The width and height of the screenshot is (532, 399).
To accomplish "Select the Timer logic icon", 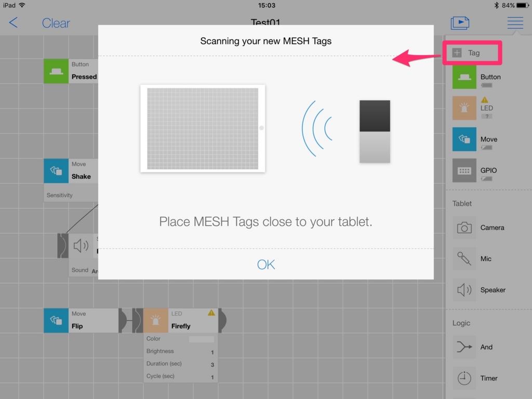I will click(464, 378).
